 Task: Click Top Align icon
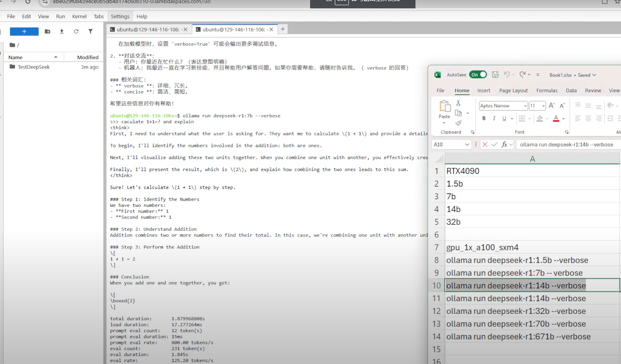pos(578,105)
